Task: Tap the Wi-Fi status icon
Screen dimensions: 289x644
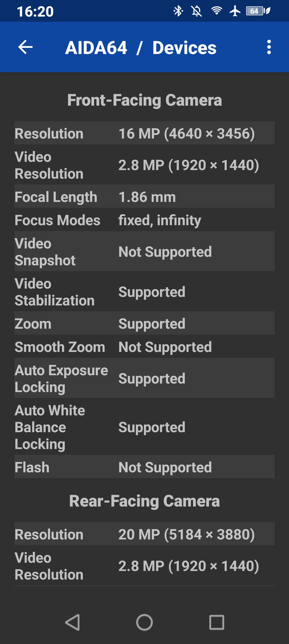Action: coord(216,11)
